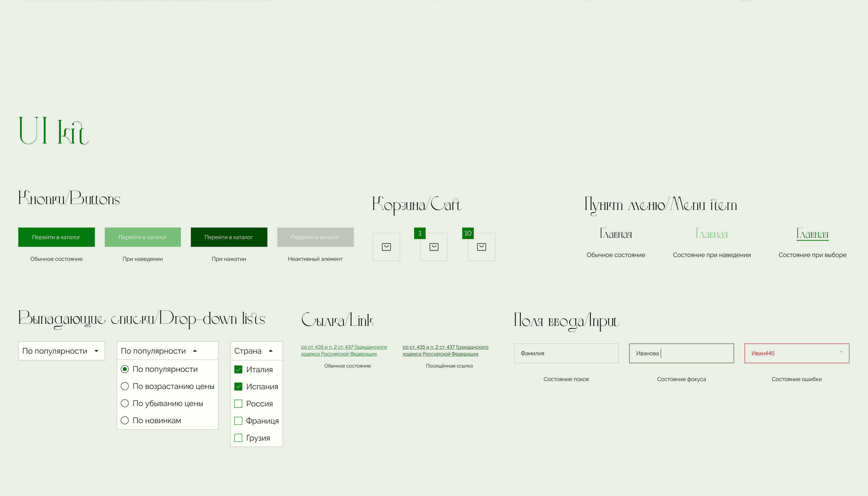Click into the Фамилия input field
Screen dimensions: 868x496
click(566, 353)
